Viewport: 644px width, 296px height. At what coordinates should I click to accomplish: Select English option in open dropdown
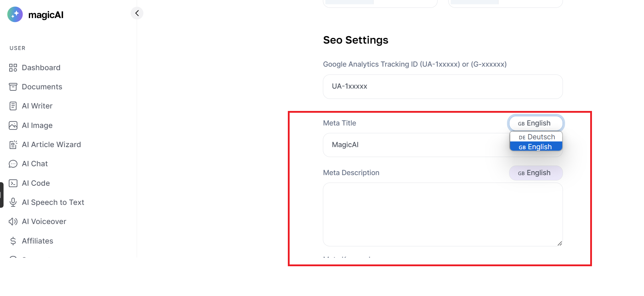[536, 146]
